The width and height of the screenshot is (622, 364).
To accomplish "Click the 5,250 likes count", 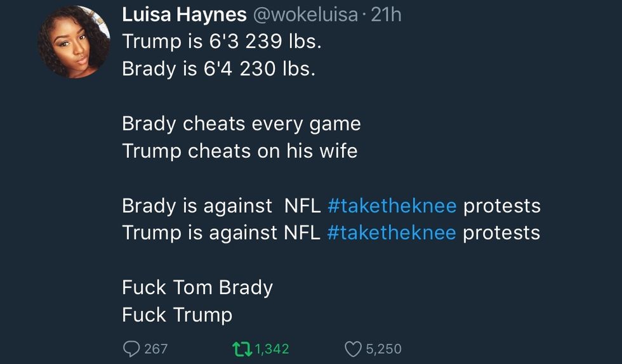I will pyautogui.click(x=383, y=349).
